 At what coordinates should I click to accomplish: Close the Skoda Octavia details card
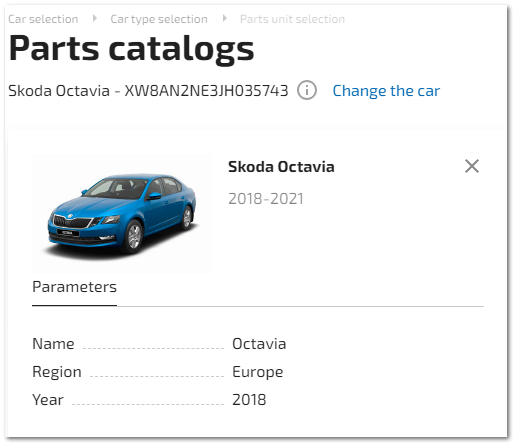[x=472, y=166]
